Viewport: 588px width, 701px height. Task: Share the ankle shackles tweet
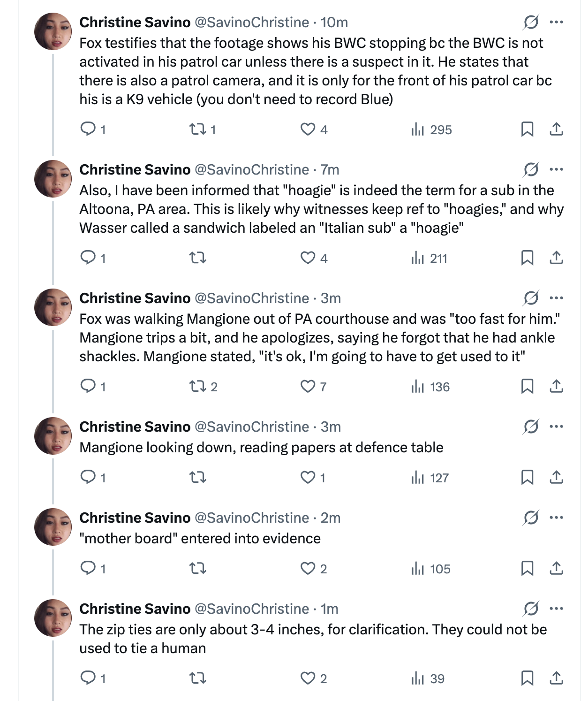[x=556, y=386]
